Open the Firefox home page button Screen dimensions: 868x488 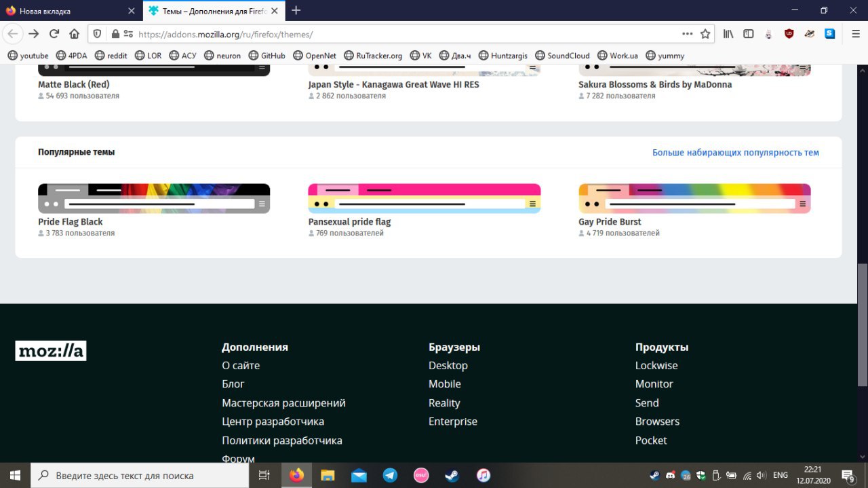coord(75,34)
